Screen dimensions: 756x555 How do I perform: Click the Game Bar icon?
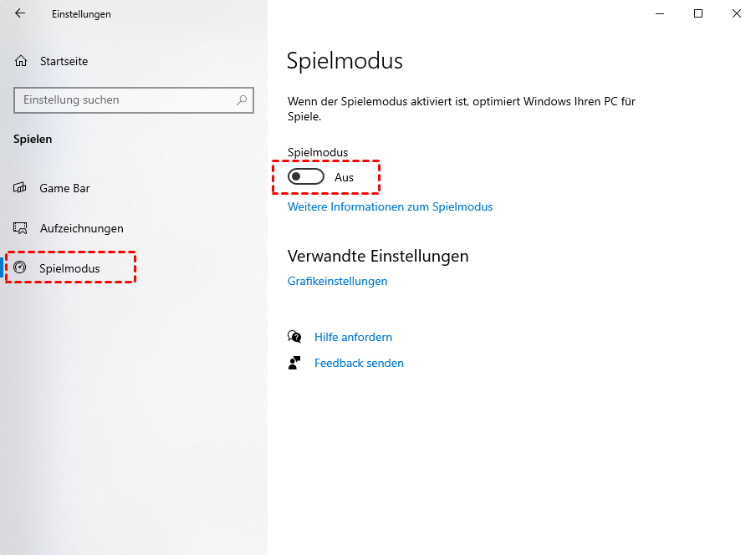21,188
